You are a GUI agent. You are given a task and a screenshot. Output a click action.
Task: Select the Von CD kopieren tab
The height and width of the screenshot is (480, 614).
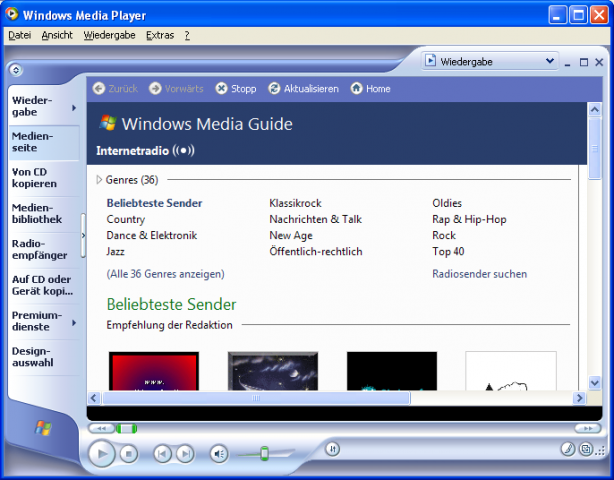tap(44, 178)
